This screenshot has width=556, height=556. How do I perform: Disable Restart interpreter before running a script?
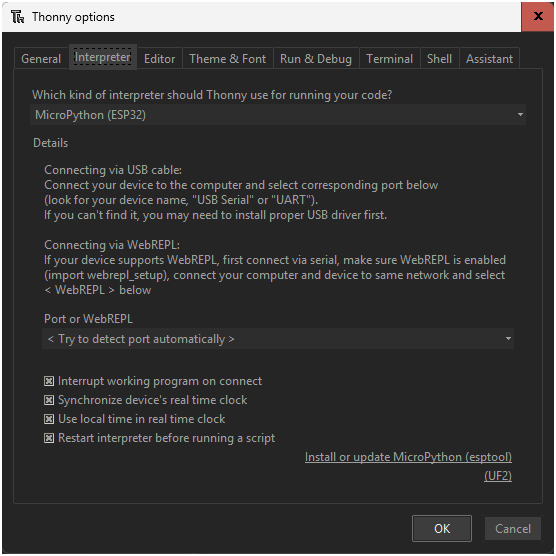click(x=49, y=438)
